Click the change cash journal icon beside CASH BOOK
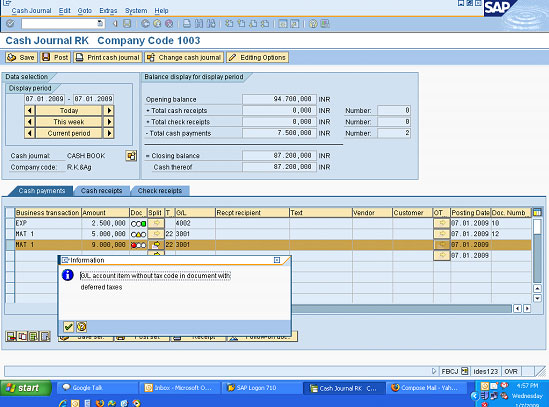Screen dimensions: 549x407 131,156
